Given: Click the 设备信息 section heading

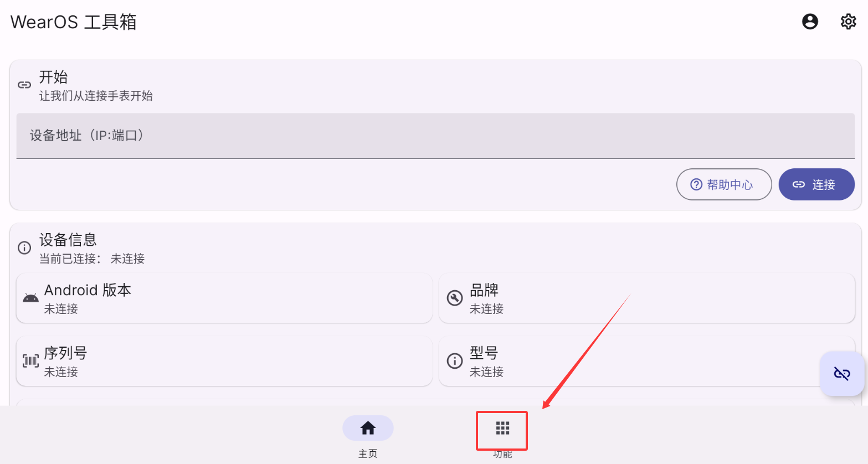Looking at the screenshot, I should coord(68,240).
